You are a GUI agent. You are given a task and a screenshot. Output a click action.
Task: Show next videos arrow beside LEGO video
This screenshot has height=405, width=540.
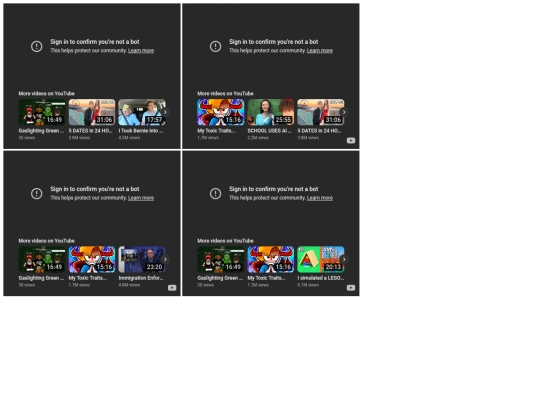click(344, 259)
